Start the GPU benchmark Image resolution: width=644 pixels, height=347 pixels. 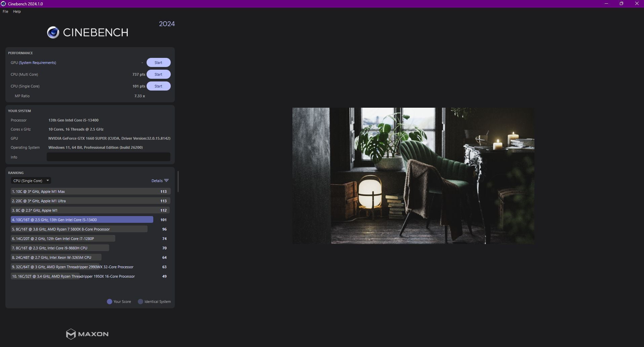[158, 63]
